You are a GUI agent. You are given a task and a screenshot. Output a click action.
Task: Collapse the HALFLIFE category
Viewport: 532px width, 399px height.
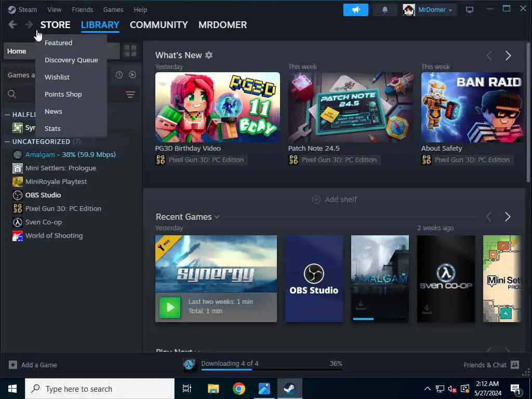(7, 115)
